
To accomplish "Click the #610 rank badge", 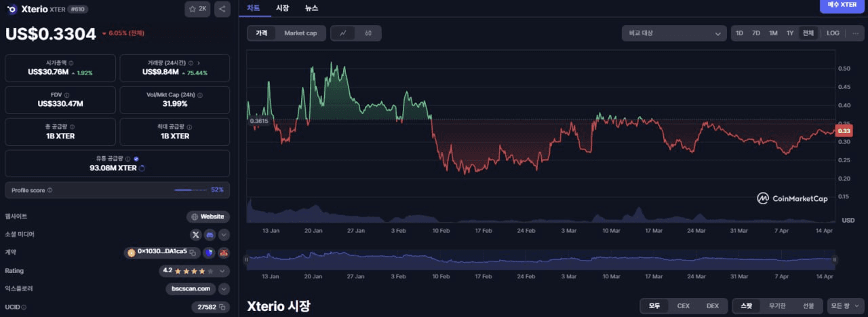I will tap(78, 10).
